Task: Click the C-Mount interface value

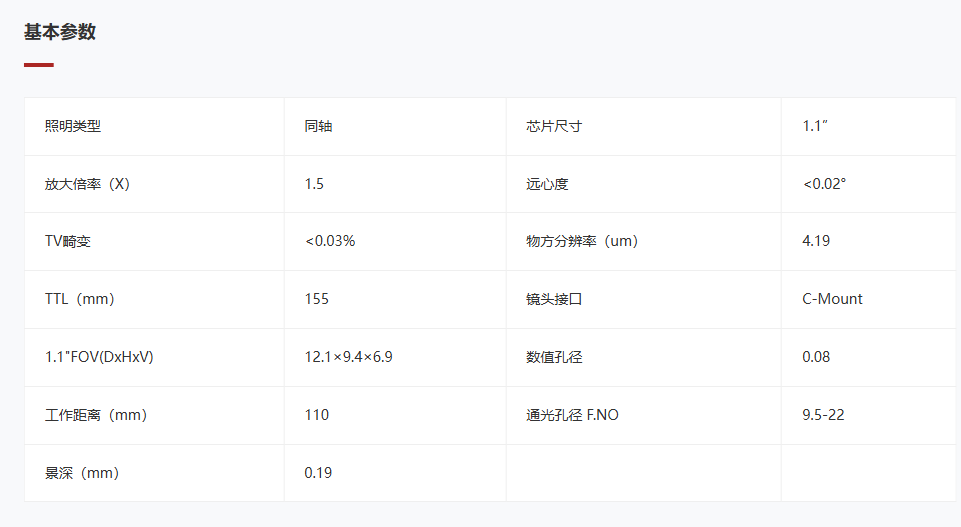Action: coord(832,299)
